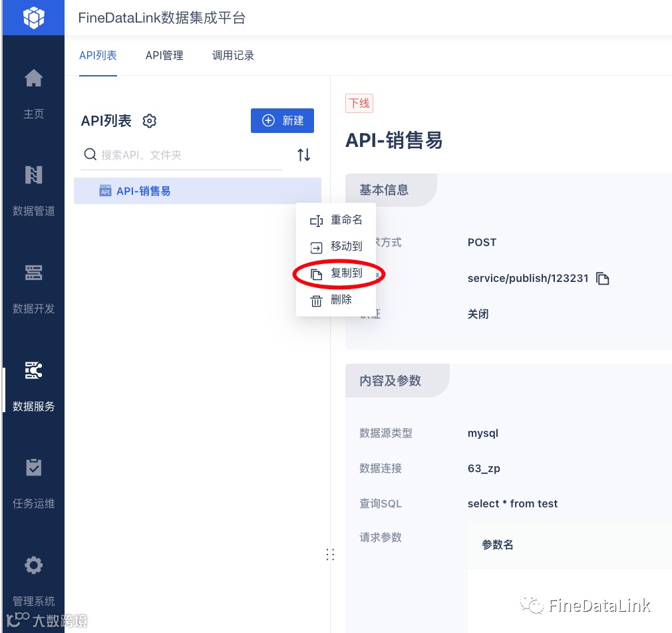This screenshot has height=633, width=672.
Task: Click the 数据连接 label
Action: click(381, 469)
